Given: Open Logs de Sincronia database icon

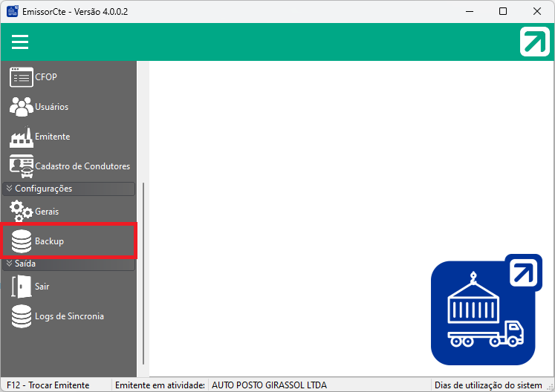Looking at the screenshot, I should click(x=22, y=316).
